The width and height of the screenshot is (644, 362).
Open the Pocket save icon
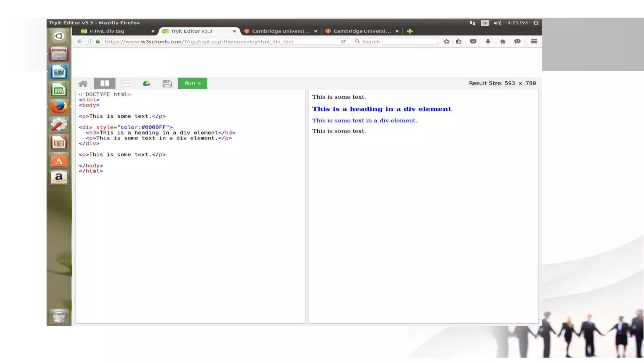pyautogui.click(x=473, y=41)
